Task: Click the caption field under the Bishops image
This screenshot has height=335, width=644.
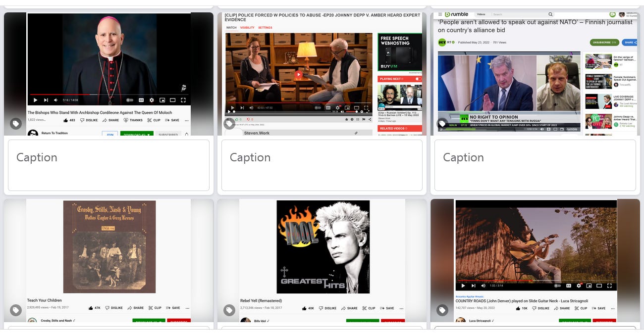Action: tap(108, 165)
